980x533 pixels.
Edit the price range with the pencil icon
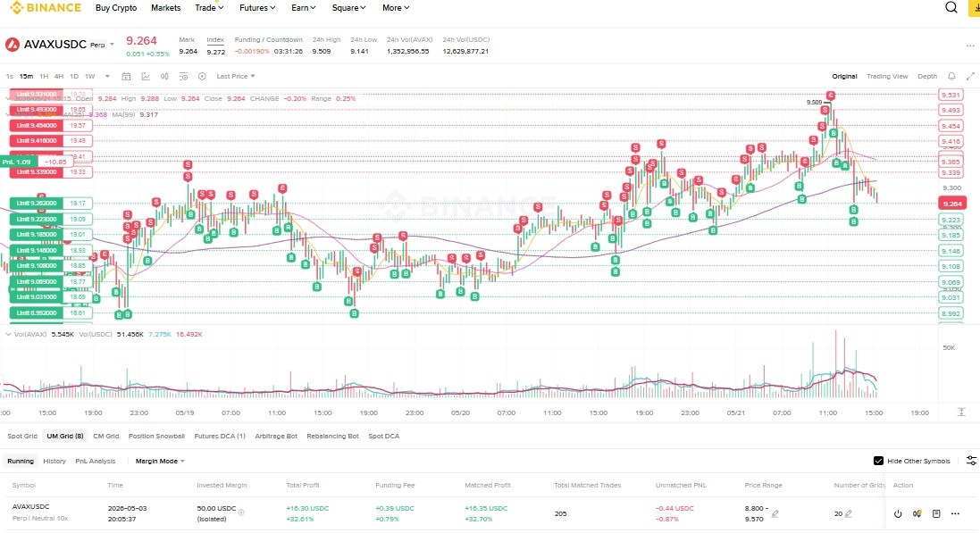[x=775, y=513]
